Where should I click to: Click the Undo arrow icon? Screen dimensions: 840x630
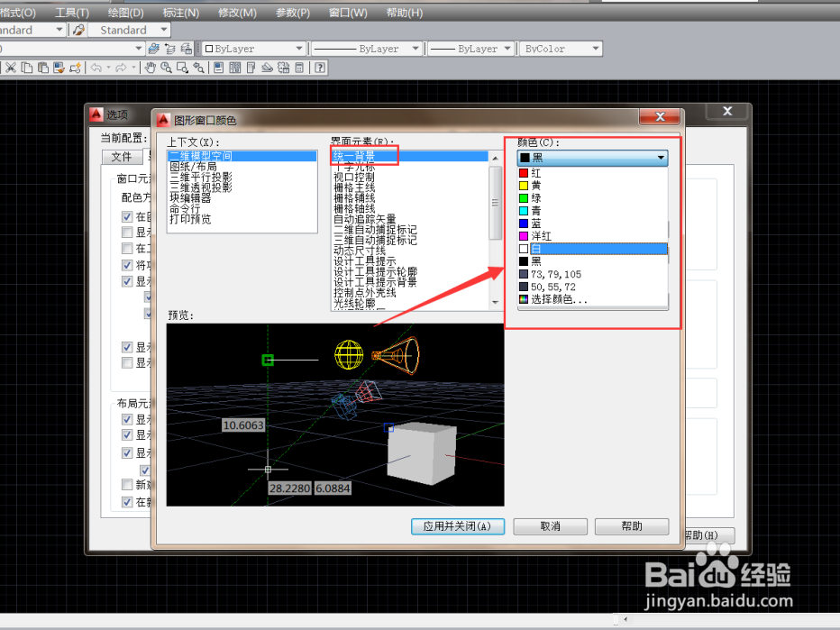coord(96,68)
